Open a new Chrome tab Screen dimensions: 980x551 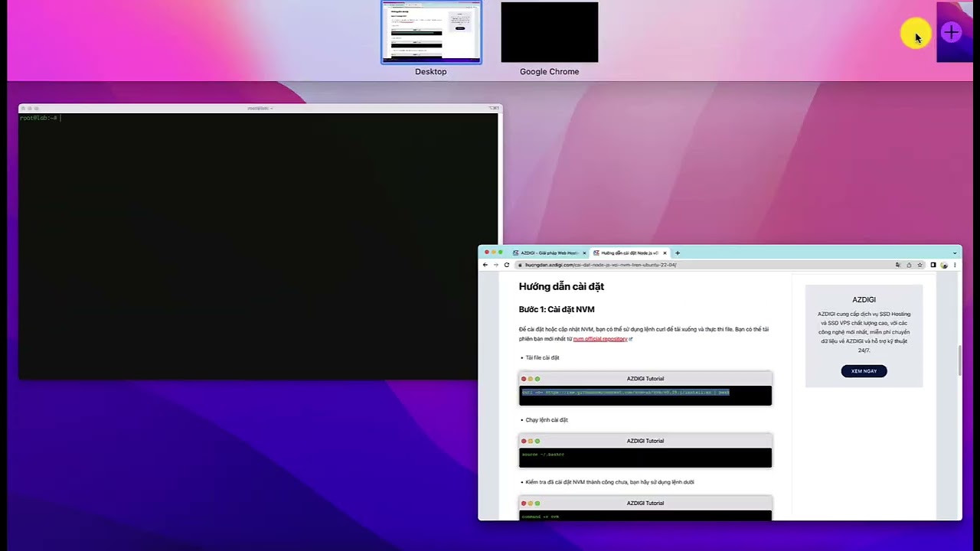(x=677, y=253)
